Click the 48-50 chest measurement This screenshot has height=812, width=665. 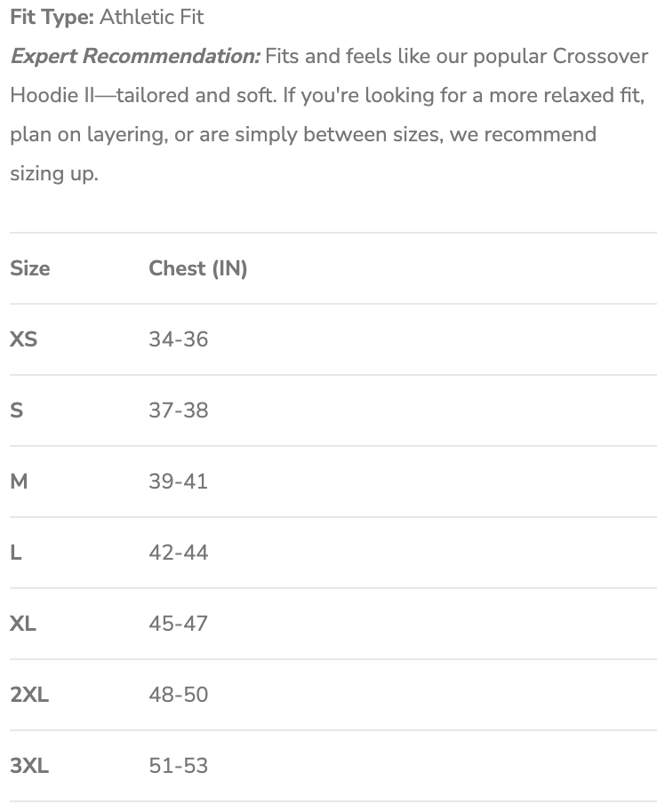click(179, 695)
